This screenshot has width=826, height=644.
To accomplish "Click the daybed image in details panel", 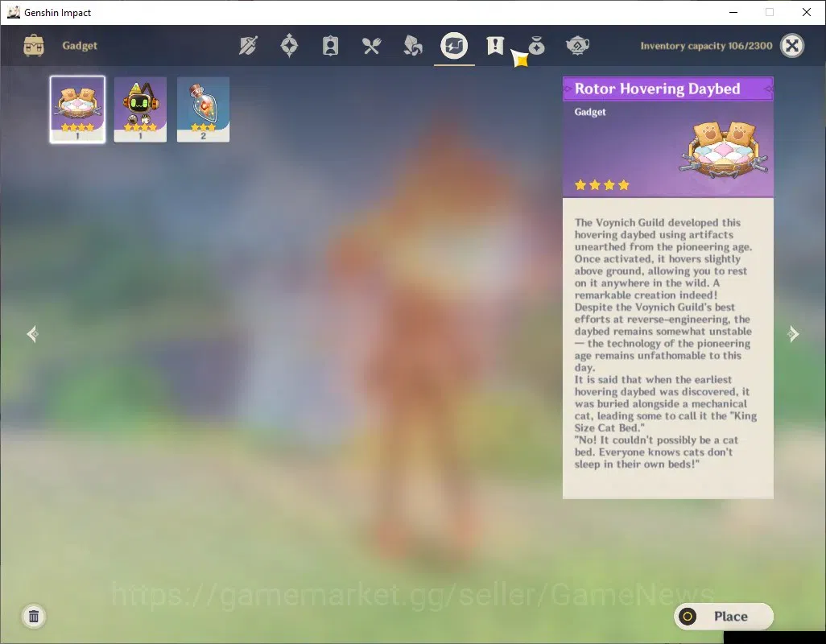I will [724, 150].
